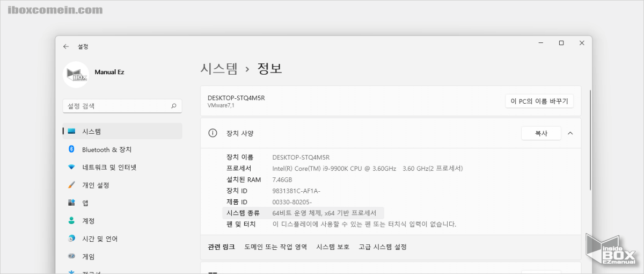
Task: Click the search magnifier icon
Action: (x=173, y=106)
